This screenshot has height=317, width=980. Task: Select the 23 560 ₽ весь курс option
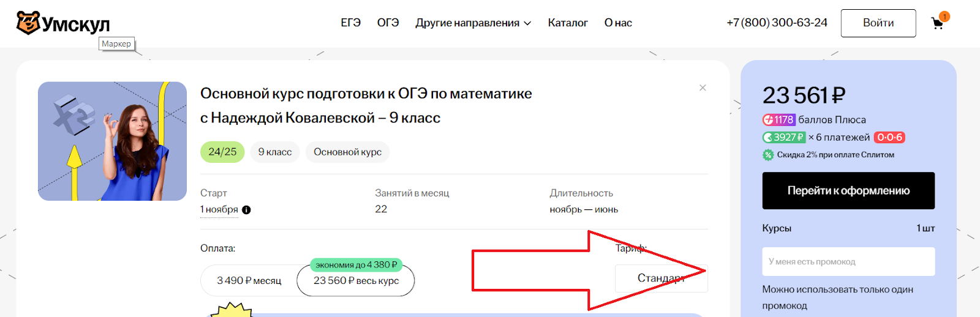pos(356,280)
